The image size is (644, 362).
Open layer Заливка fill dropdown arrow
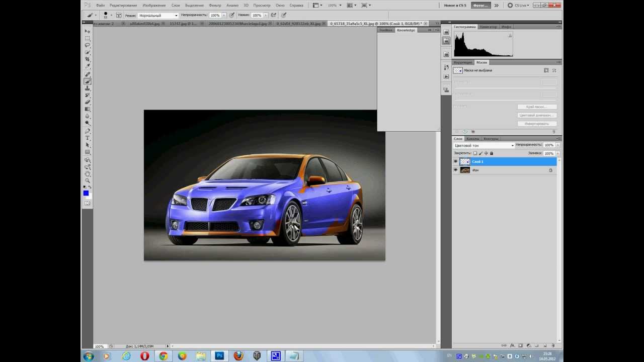click(x=558, y=153)
